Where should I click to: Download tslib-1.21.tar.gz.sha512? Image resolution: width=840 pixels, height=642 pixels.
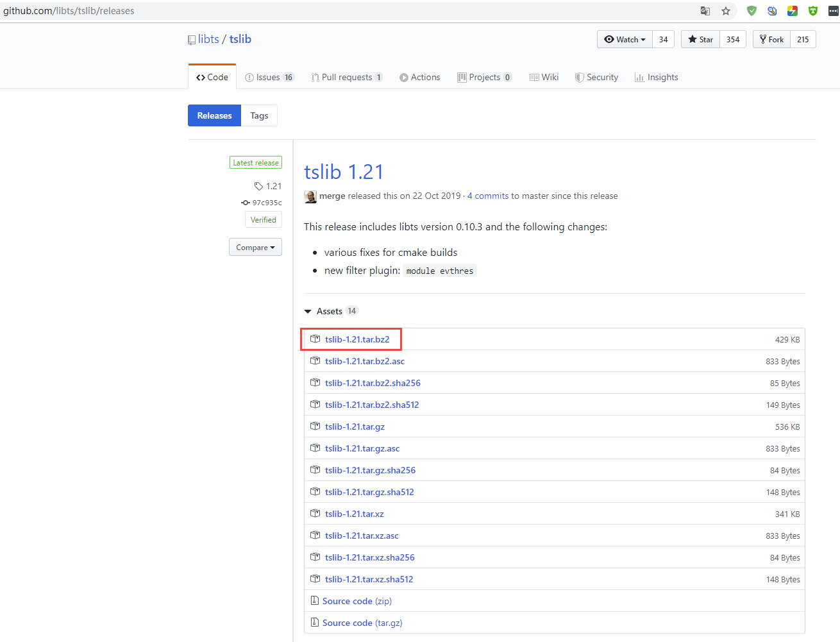click(369, 492)
